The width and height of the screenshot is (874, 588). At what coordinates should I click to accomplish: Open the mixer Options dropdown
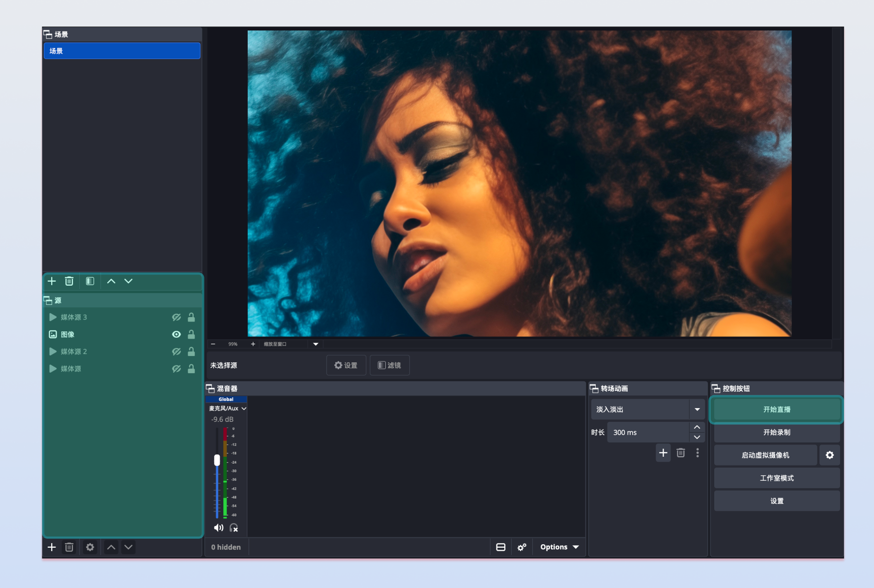[559, 547]
